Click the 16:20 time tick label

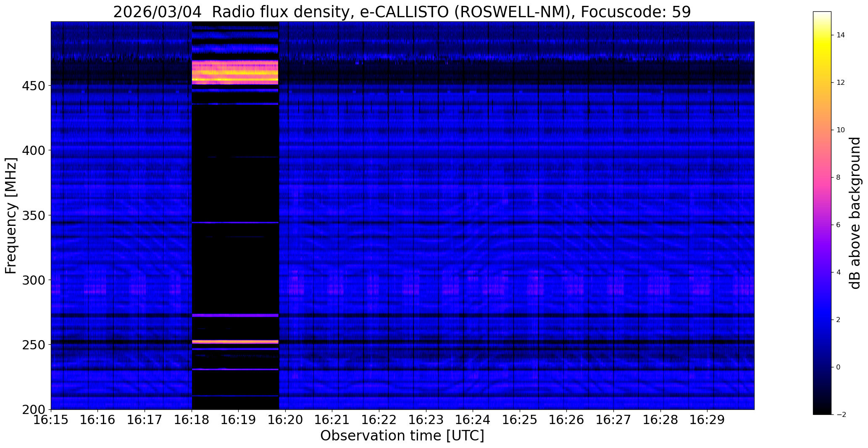click(x=286, y=419)
